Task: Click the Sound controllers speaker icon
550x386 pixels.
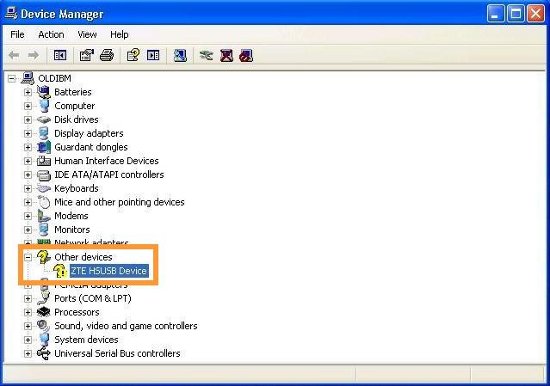Action: pyautogui.click(x=44, y=326)
